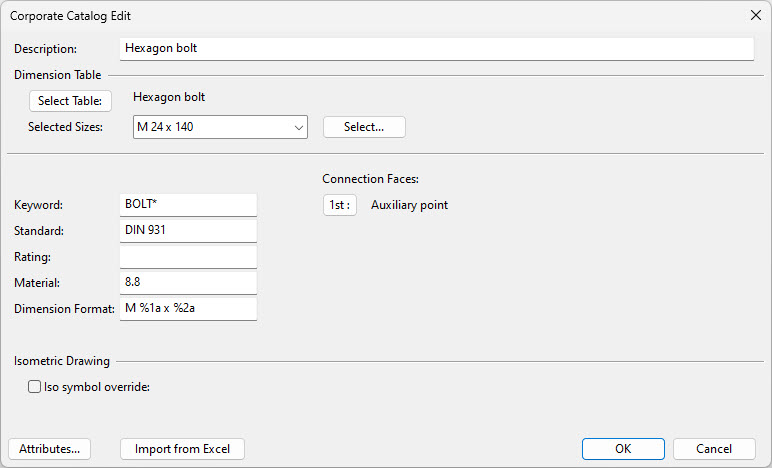Cancel the catalog edit
Screen dimensions: 772x468
[714, 449]
